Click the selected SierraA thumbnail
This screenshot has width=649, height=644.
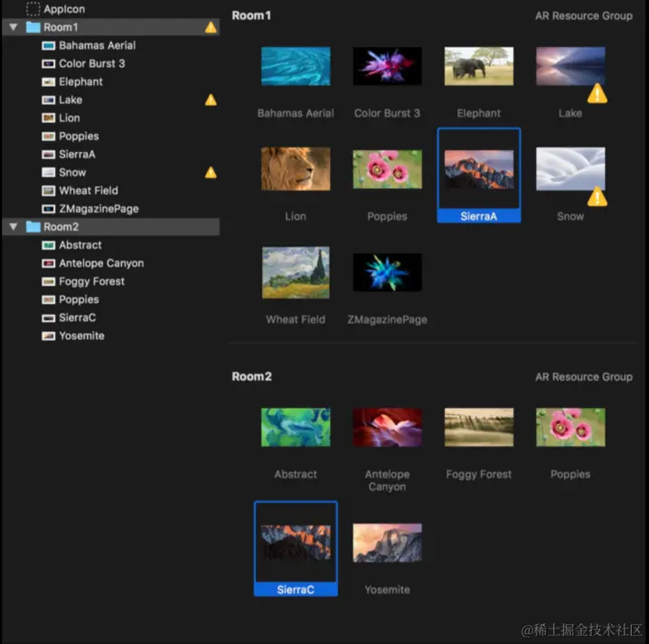coord(479,169)
